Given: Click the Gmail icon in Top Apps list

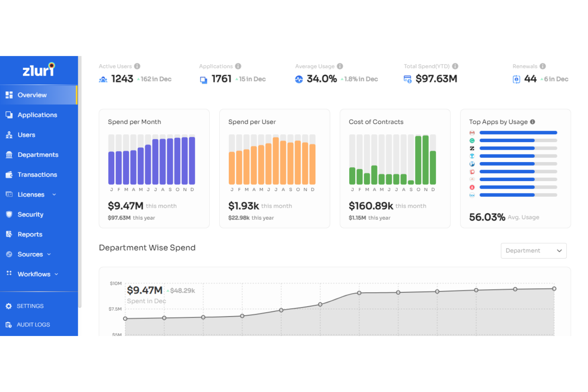Looking at the screenshot, I should (472, 133).
